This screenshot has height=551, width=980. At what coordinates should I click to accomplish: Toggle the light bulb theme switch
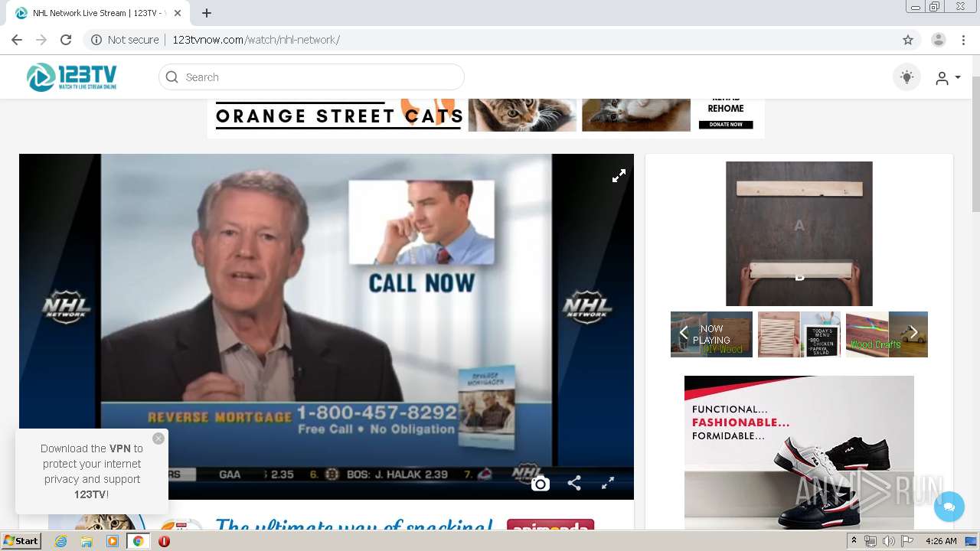(x=907, y=77)
